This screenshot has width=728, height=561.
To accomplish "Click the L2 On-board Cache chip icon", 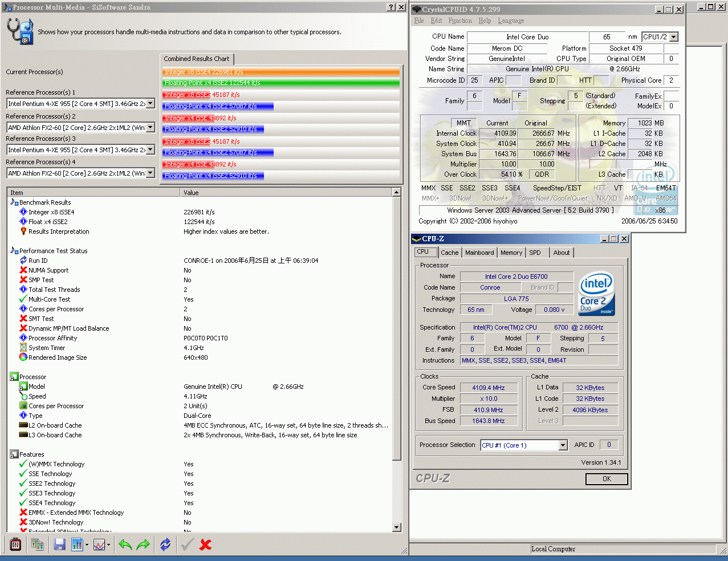I will (x=23, y=425).
